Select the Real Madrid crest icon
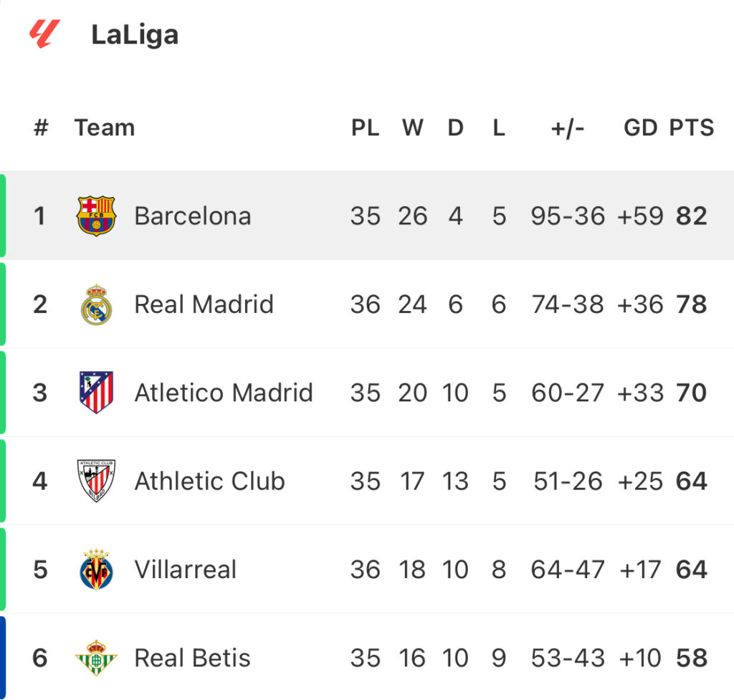Screen dimensions: 734x700 96,305
